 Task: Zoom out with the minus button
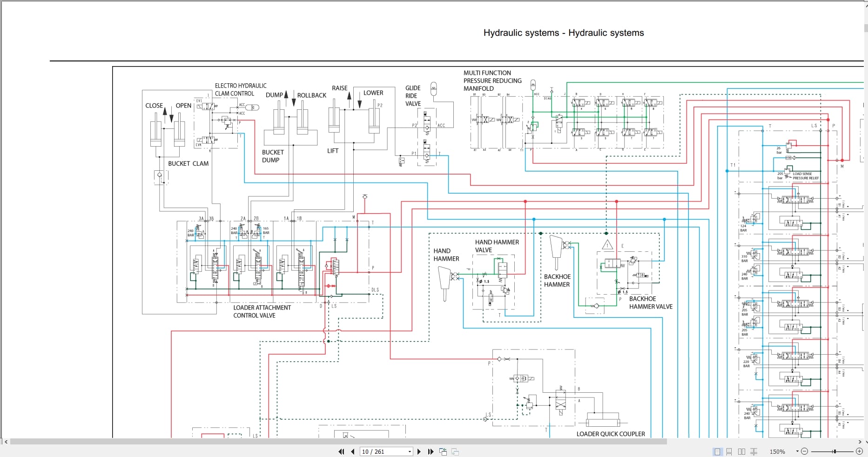805,451
